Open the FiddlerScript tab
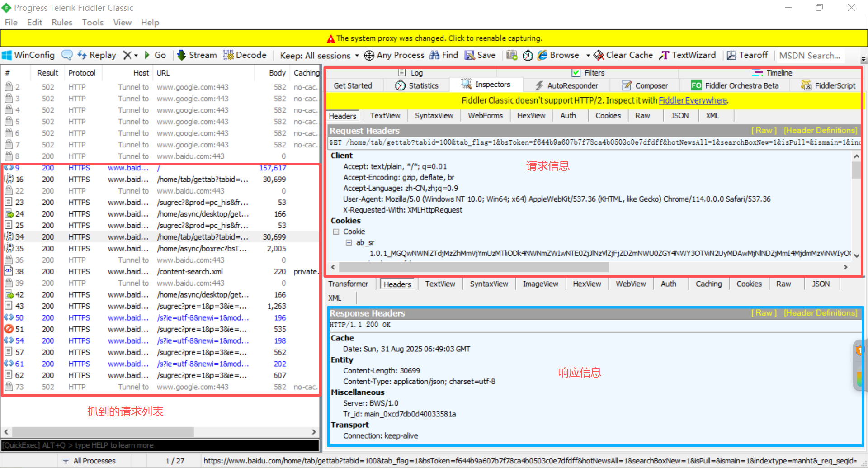 pos(828,85)
